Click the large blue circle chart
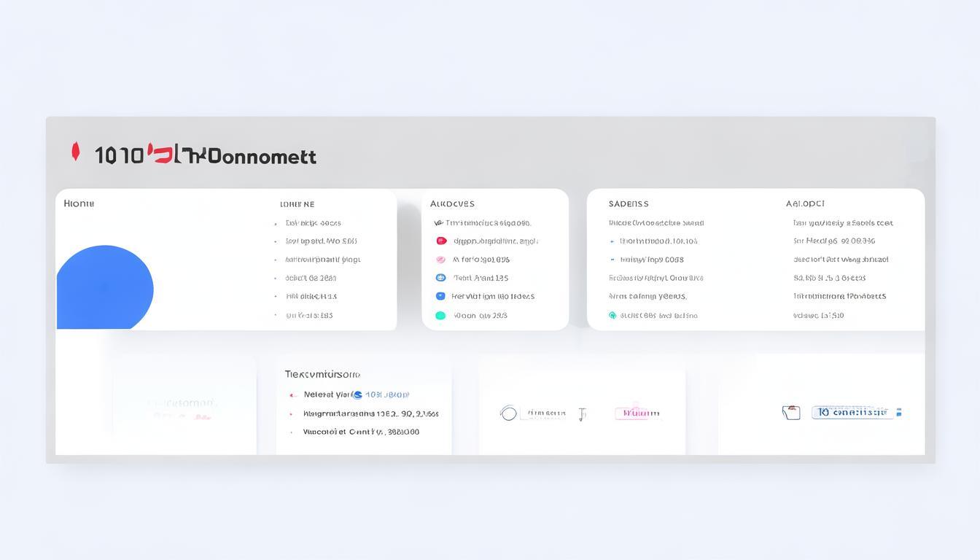 click(x=104, y=287)
